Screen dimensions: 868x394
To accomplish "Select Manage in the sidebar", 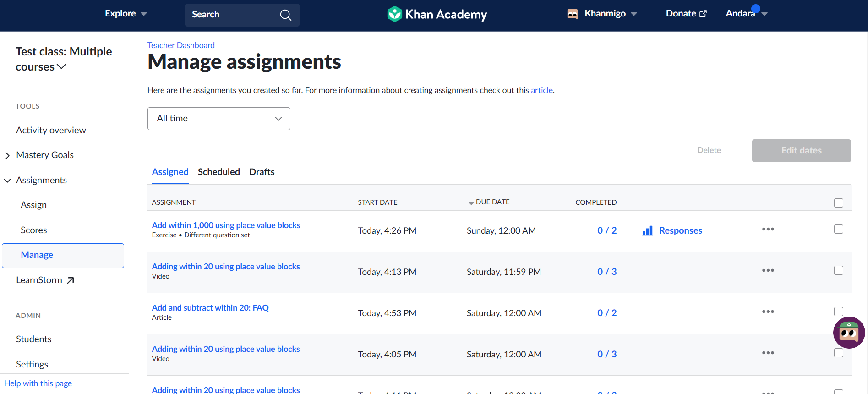I will pos(63,255).
